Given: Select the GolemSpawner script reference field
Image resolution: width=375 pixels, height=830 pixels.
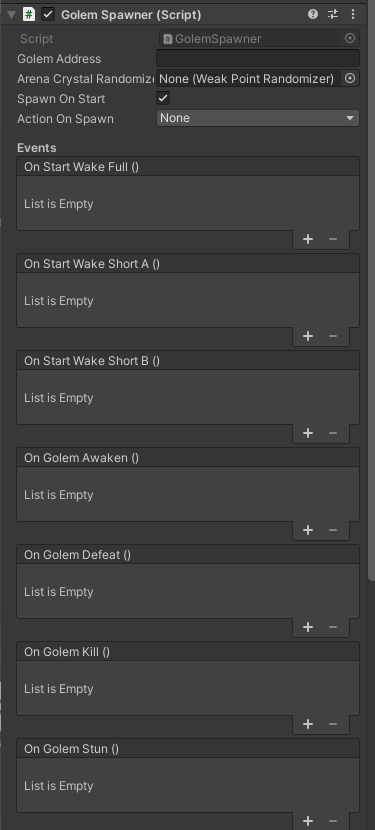Looking at the screenshot, I should click(x=258, y=38).
